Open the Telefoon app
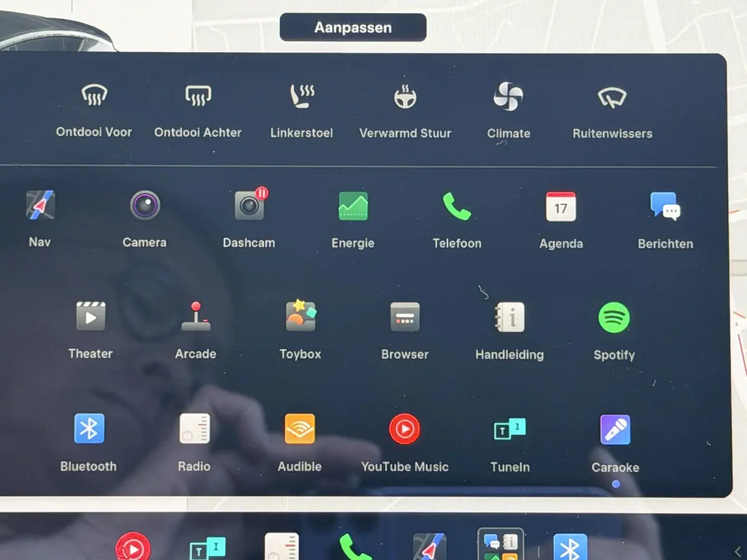Viewport: 747px width, 560px height. click(457, 206)
